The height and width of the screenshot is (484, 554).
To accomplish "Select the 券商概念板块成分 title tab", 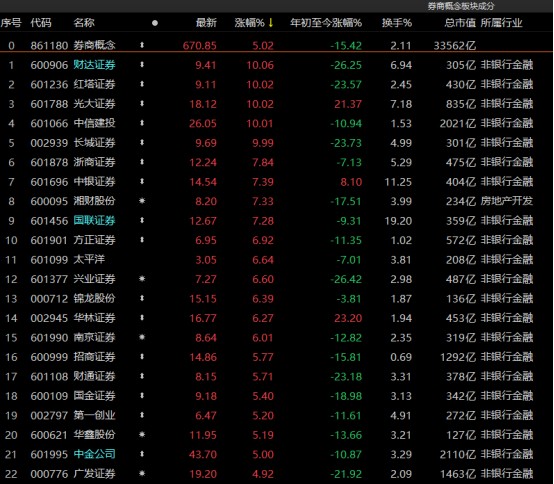I will [x=461, y=6].
